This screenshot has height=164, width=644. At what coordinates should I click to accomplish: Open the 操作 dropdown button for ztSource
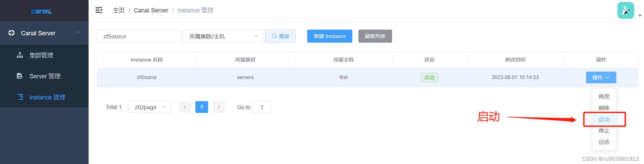point(601,77)
